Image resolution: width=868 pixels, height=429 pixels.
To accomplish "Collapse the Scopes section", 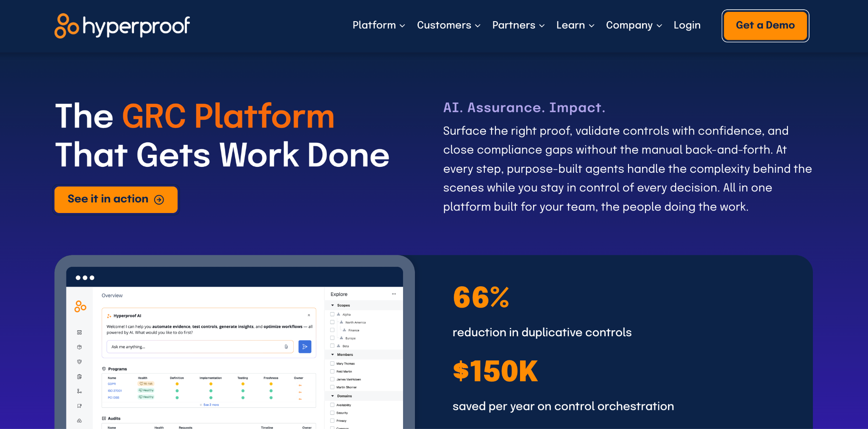I will click(333, 305).
